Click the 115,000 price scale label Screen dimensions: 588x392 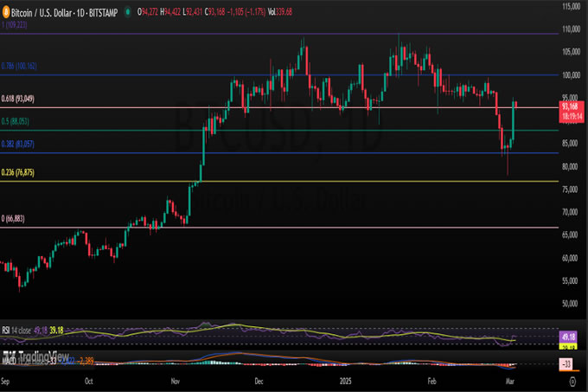[x=570, y=6]
